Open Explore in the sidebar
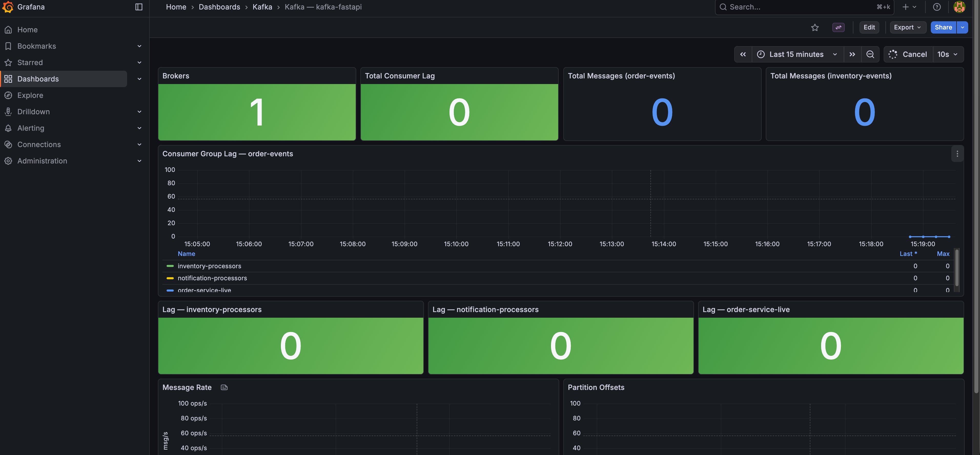The height and width of the screenshot is (455, 980). tap(30, 95)
